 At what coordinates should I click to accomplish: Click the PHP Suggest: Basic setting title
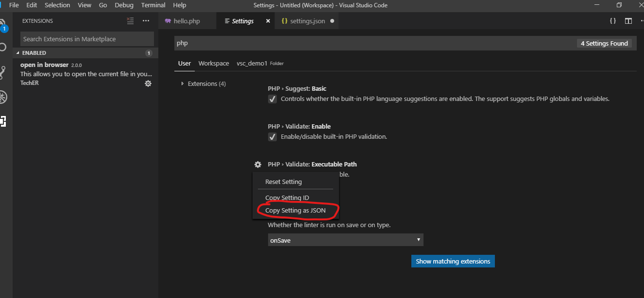click(297, 89)
